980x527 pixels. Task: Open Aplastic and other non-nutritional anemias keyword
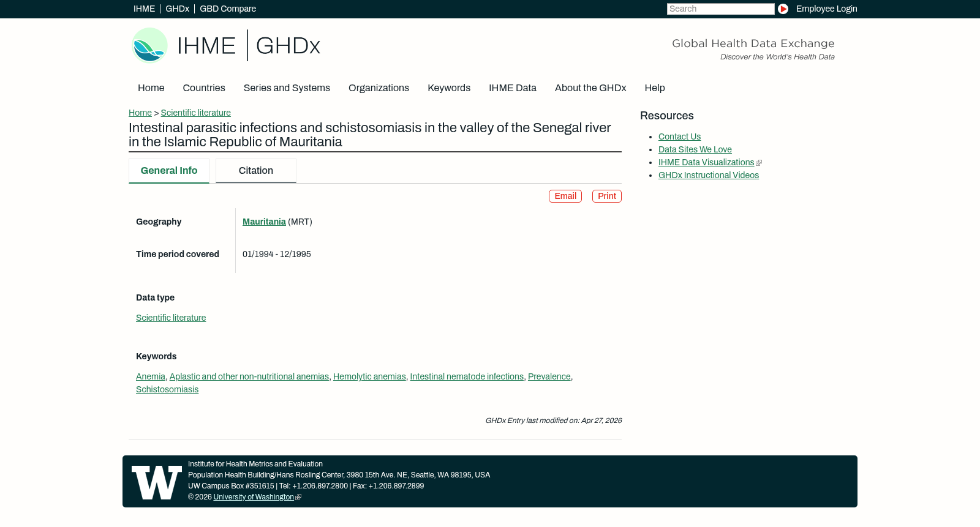click(249, 376)
